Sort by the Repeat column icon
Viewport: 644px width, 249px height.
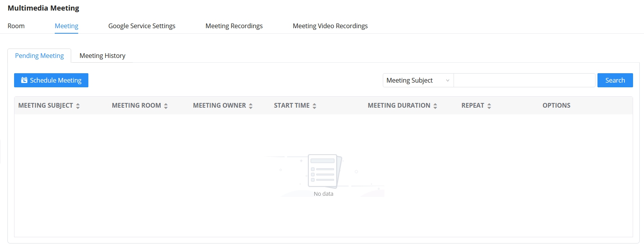pyautogui.click(x=489, y=106)
